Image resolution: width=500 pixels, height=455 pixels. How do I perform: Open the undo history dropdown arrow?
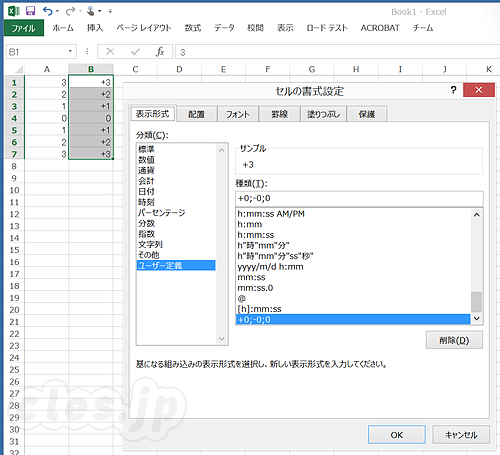click(57, 11)
